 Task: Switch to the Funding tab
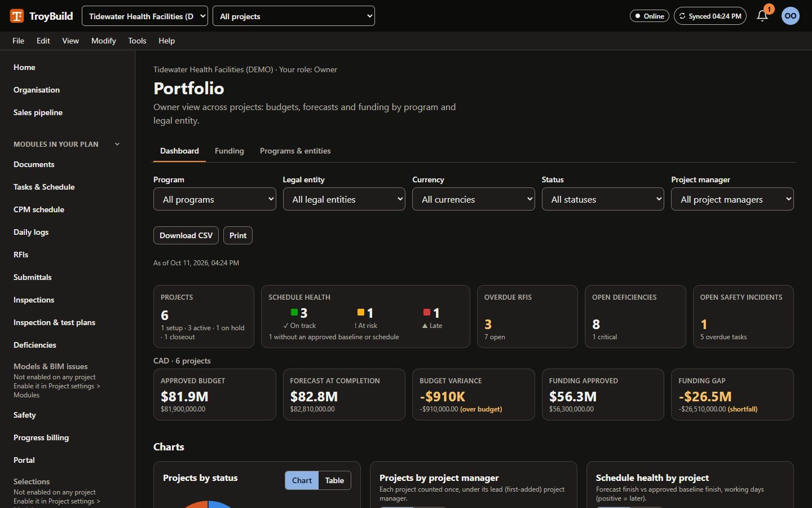(x=230, y=151)
